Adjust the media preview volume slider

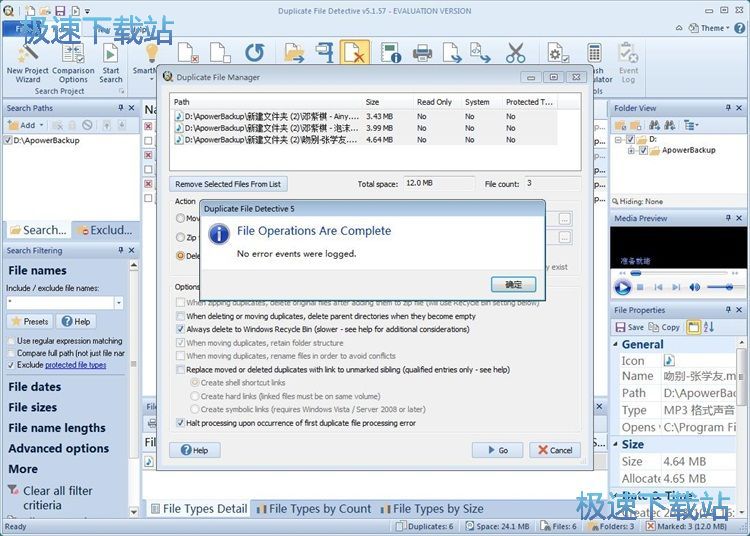tap(725, 287)
